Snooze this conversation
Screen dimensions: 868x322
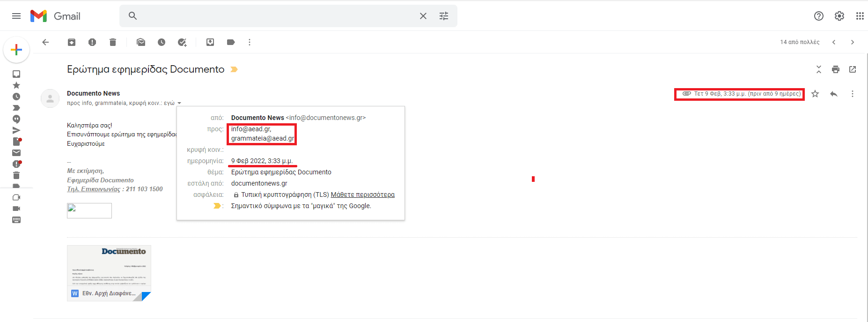tap(162, 42)
